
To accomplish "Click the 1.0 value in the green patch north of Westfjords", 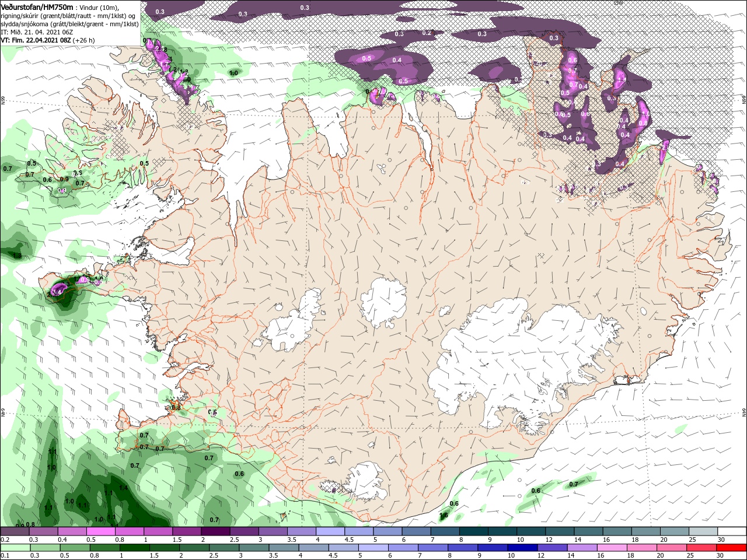I will coord(233,73).
